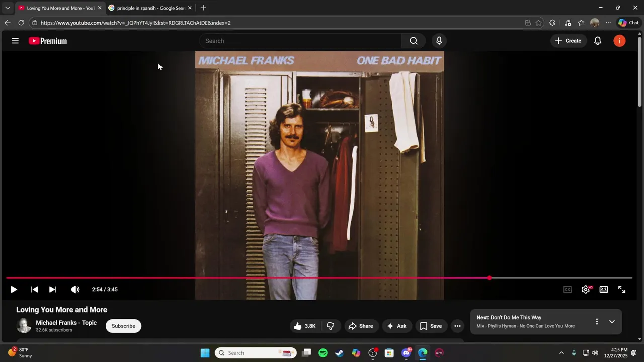Open the account avatar menu
Screen dimensions: 644x362
[x=619, y=41]
